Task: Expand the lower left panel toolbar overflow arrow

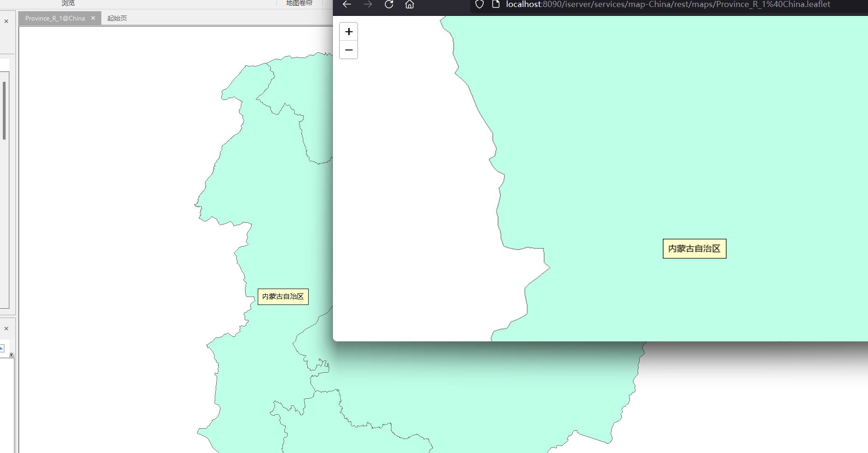Action: pos(12,355)
